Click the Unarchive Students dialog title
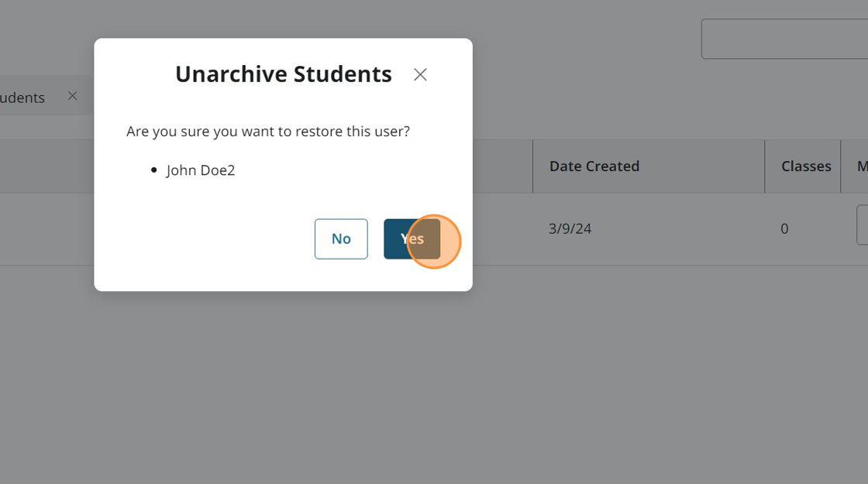Viewport: 868px width, 484px height. pos(283,74)
